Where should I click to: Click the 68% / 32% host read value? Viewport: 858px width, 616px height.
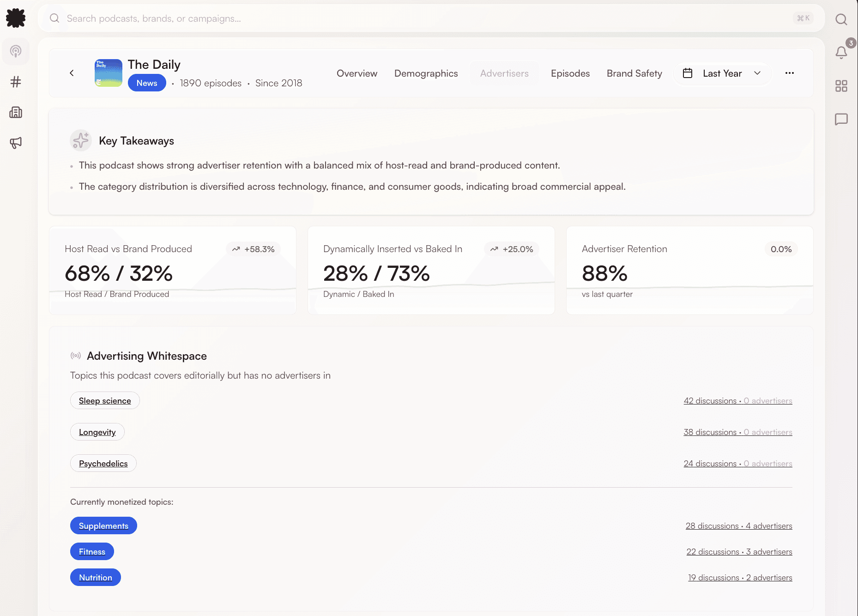[119, 273]
